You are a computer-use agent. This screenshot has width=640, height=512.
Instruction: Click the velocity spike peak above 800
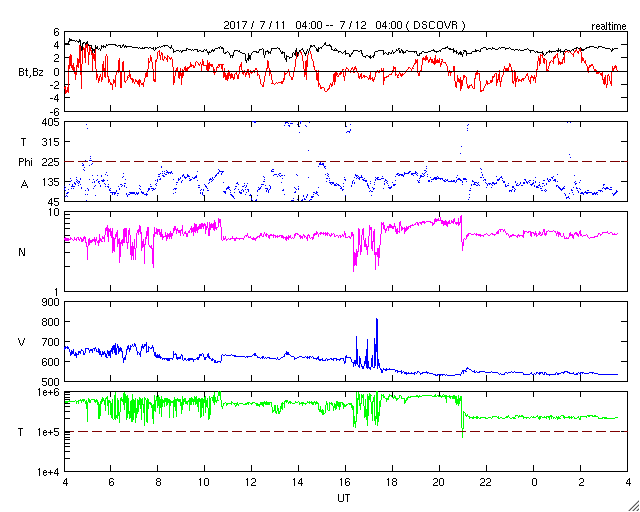coord(377,319)
